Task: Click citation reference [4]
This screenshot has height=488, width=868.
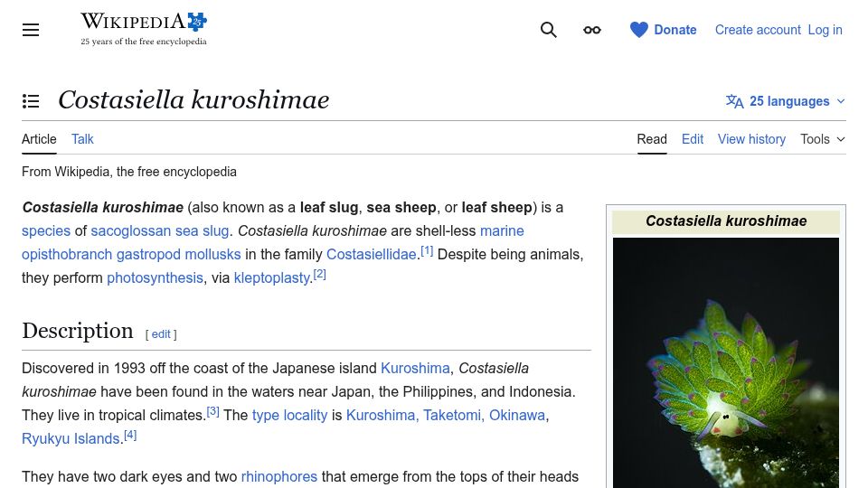Action: (130, 435)
